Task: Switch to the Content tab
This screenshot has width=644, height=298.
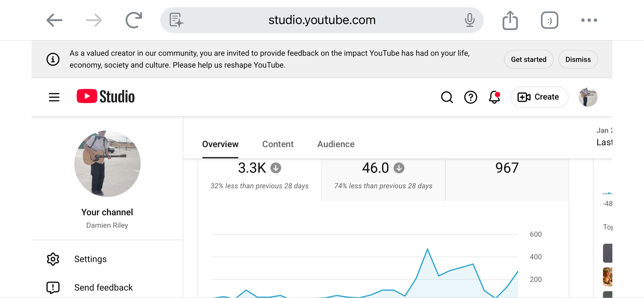Action: point(278,144)
